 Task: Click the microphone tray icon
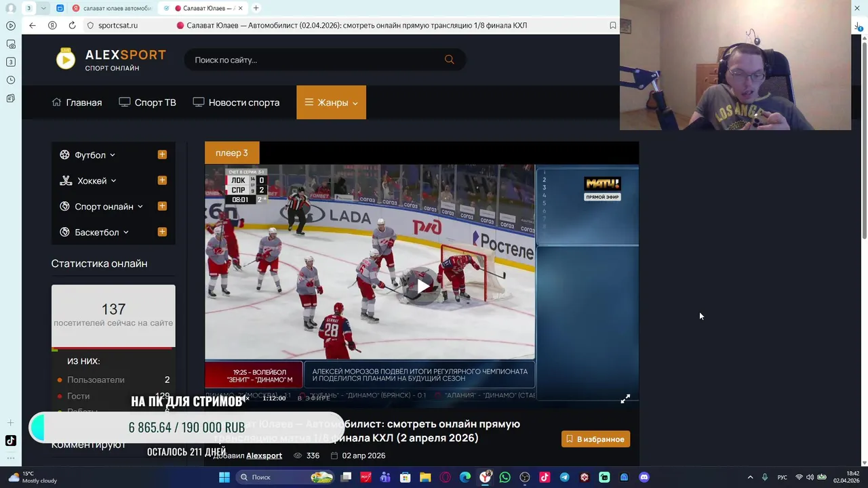click(x=765, y=477)
